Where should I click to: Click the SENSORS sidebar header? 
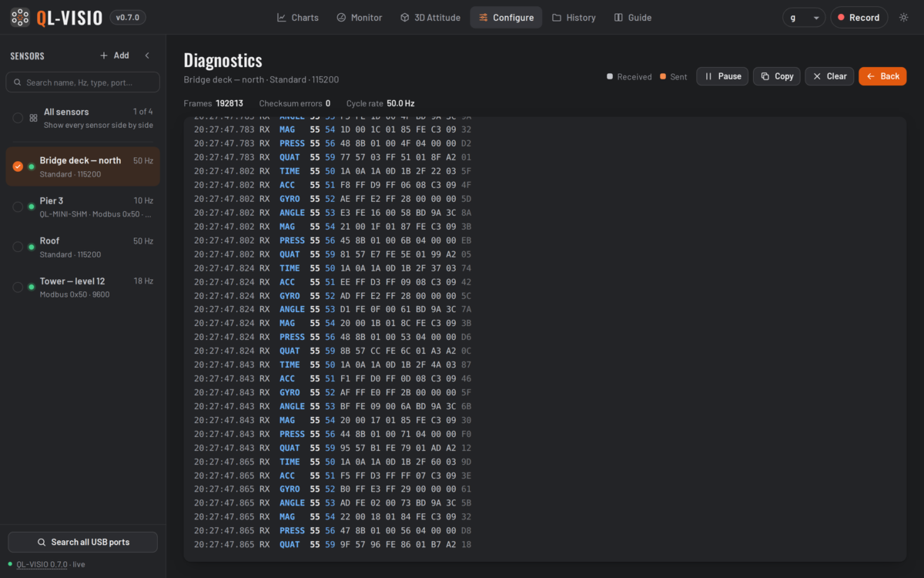[27, 56]
